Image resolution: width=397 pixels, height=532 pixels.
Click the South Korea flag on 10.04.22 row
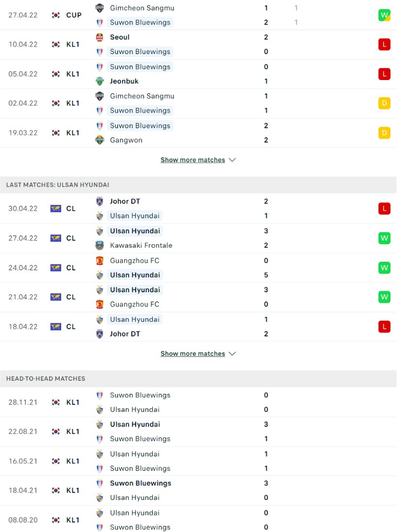[55, 44]
